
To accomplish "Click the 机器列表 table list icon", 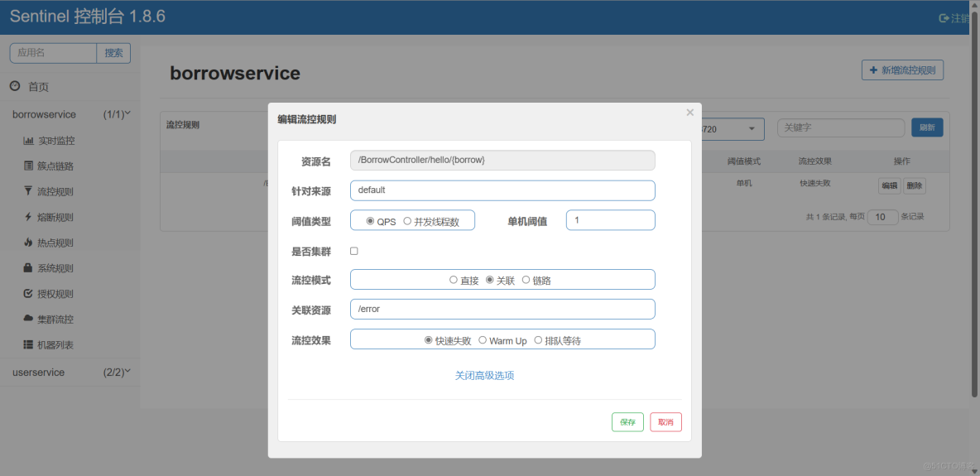I will 28,344.
